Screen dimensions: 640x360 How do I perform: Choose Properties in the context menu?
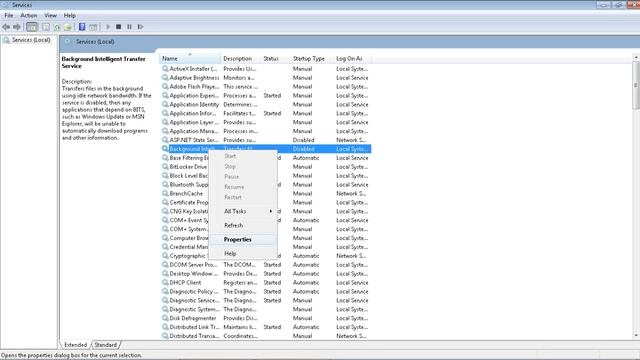pyautogui.click(x=243, y=240)
